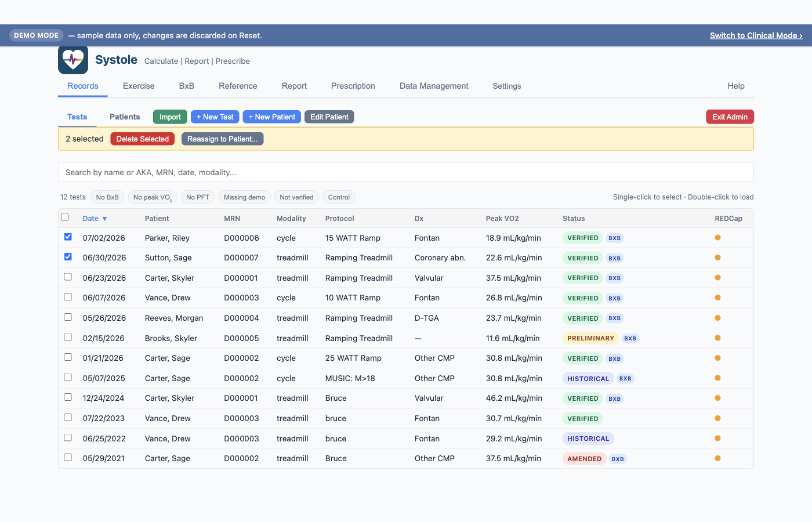Click the Peak VO2 column header
812x522 pixels.
pos(502,219)
